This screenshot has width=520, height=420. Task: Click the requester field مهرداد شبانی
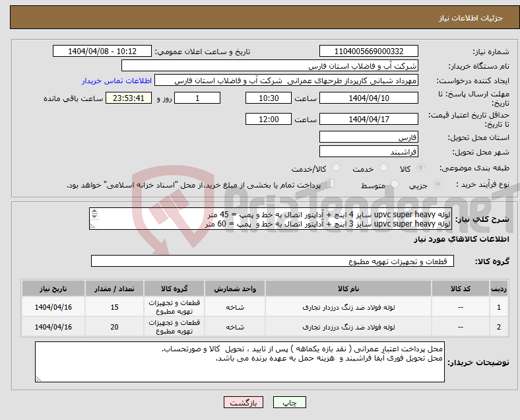tap(286, 81)
